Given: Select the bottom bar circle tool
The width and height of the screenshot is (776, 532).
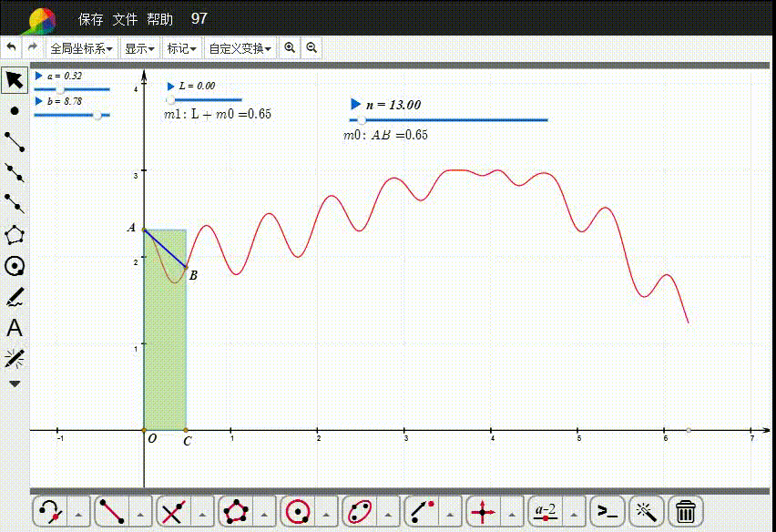Looking at the screenshot, I should [298, 511].
